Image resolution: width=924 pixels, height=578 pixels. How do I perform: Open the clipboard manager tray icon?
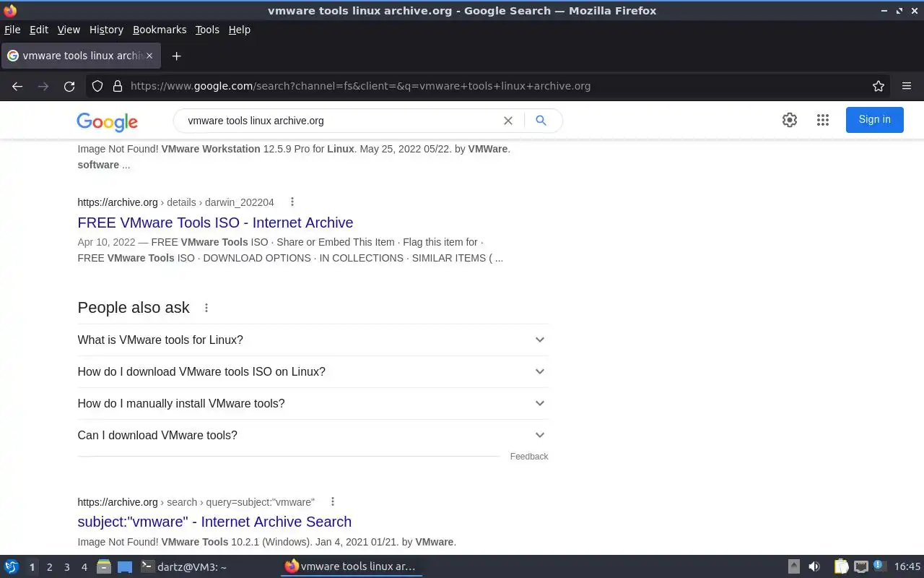point(841,567)
